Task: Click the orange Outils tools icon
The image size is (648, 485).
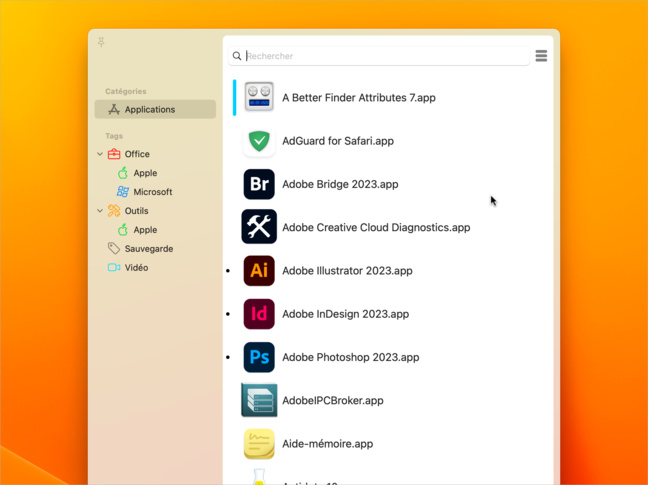Action: pos(114,211)
